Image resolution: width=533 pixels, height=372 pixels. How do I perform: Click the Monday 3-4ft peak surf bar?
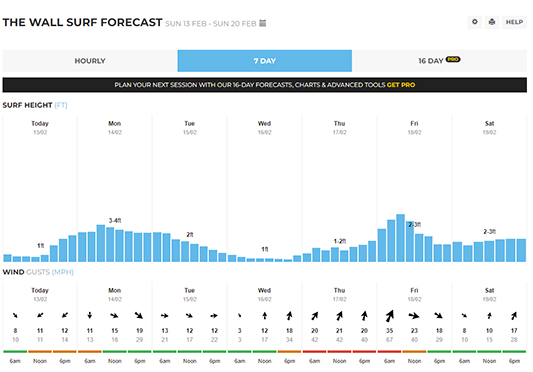[x=101, y=243]
